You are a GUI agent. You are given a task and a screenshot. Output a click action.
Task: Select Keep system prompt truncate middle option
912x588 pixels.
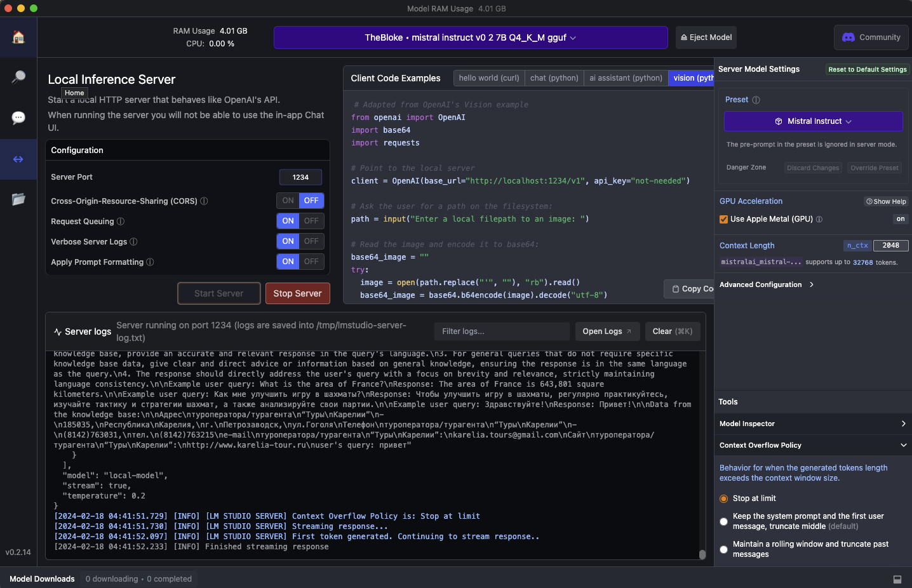click(723, 521)
